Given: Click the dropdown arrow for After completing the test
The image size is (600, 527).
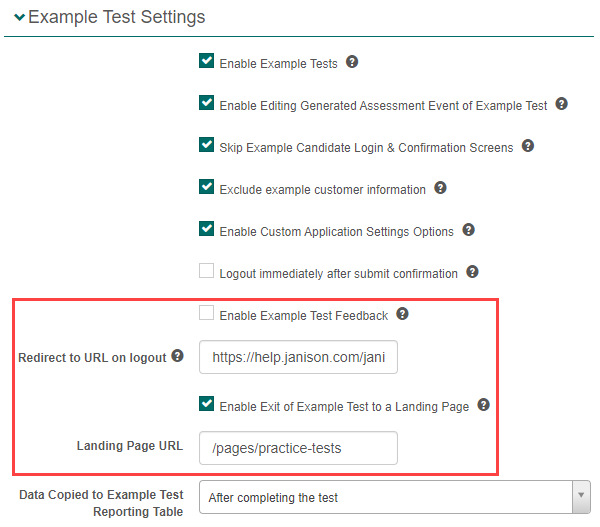Looking at the screenshot, I should tap(580, 495).
